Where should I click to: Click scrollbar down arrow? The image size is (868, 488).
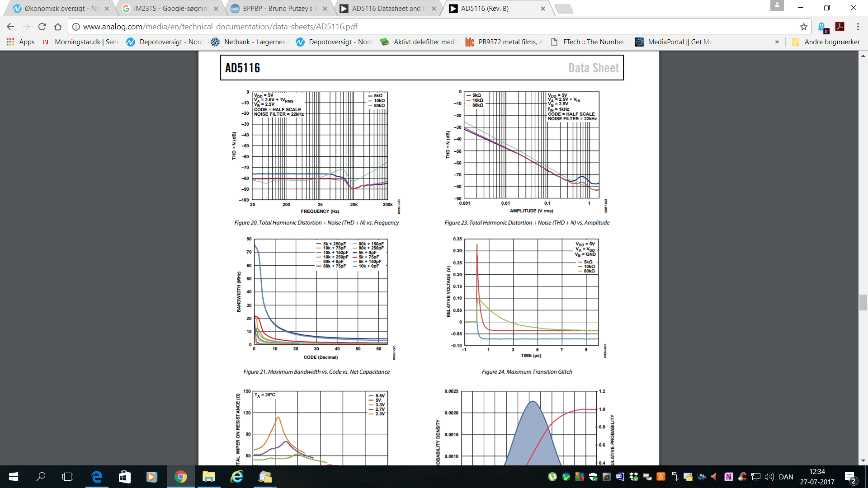pos(863,461)
